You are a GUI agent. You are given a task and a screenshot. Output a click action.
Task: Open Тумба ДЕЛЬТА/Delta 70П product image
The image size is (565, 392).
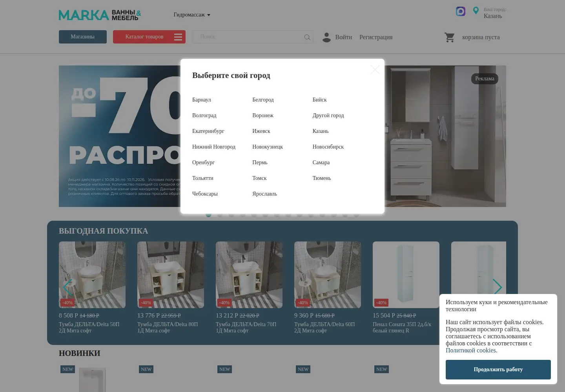tap(249, 275)
